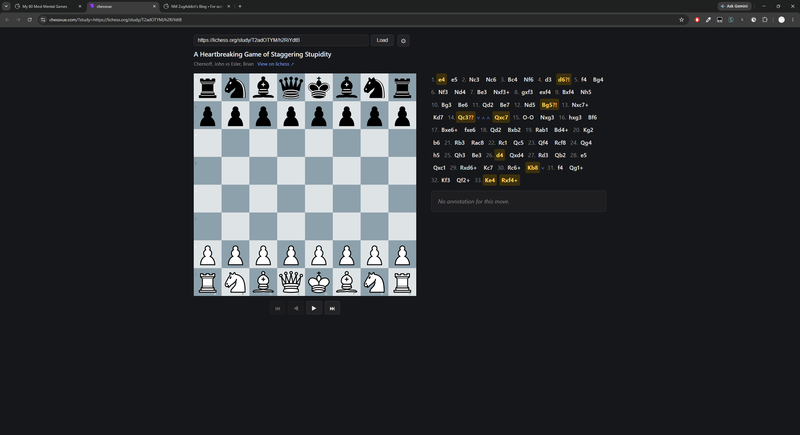Select the black bishop on f8
800x435 pixels.
[346, 87]
